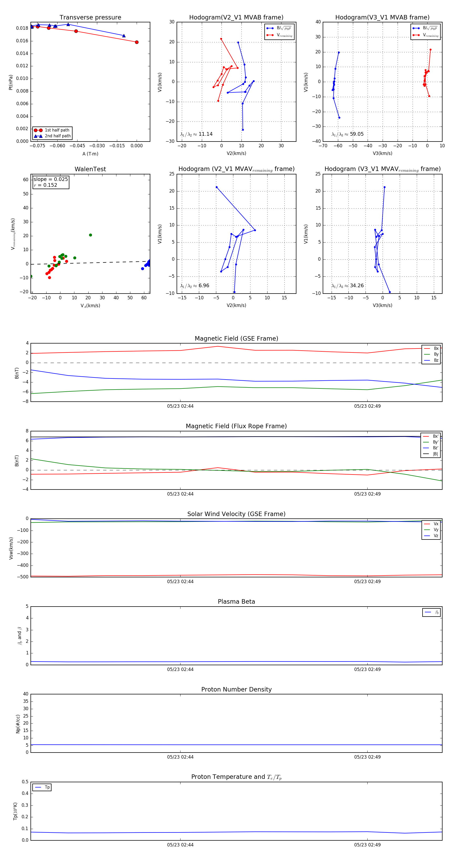Select the 'Hodogram(V2_V1 MVAB frame)' title

point(236,18)
